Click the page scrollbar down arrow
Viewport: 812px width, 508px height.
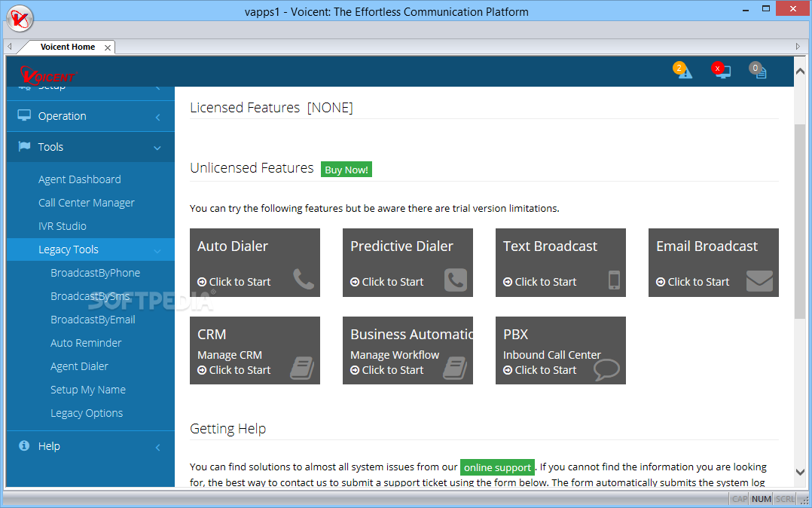800,472
